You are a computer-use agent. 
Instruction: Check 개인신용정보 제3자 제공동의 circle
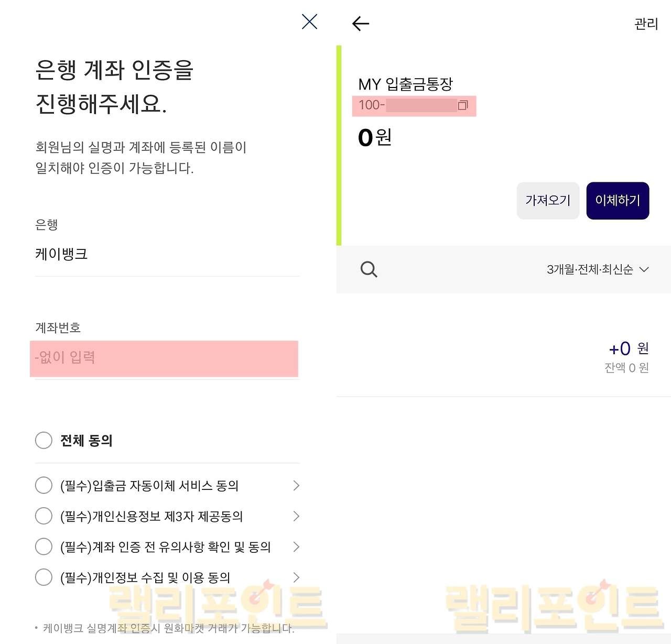(x=44, y=516)
